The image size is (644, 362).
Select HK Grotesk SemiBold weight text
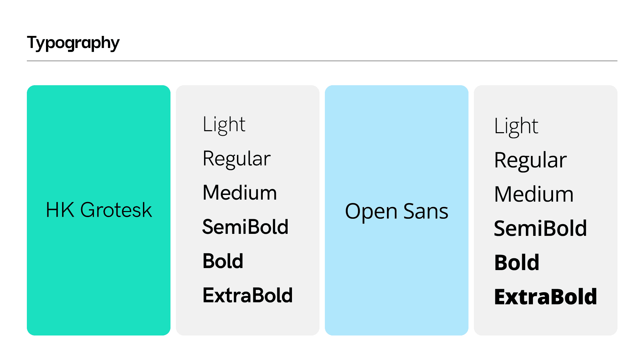coord(246,227)
